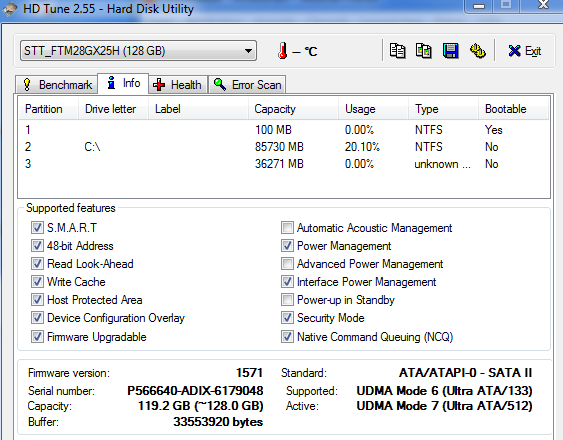Click the copy text to clipboard icon

pos(397,51)
